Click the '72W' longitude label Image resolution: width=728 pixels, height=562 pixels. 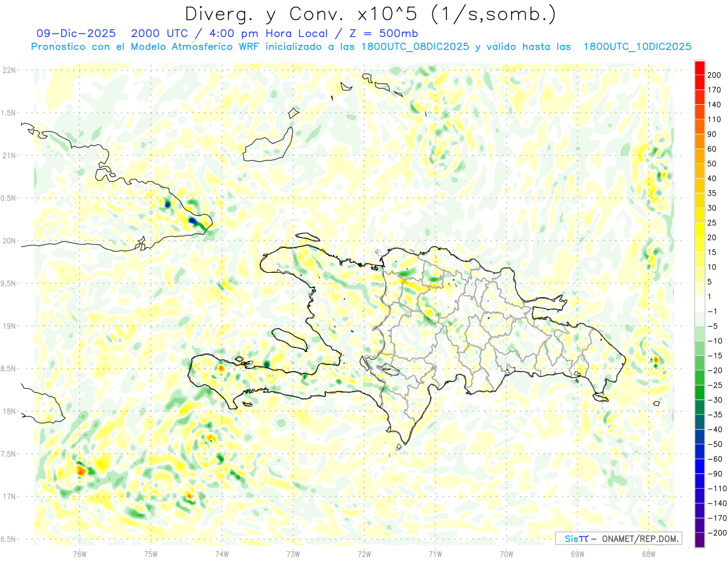click(x=364, y=554)
